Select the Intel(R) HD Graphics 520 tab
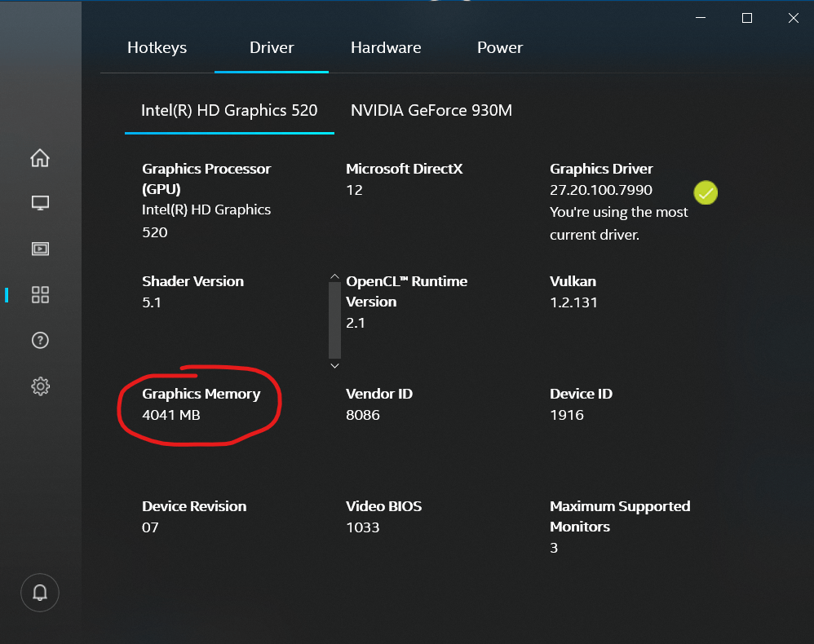 coord(229,110)
